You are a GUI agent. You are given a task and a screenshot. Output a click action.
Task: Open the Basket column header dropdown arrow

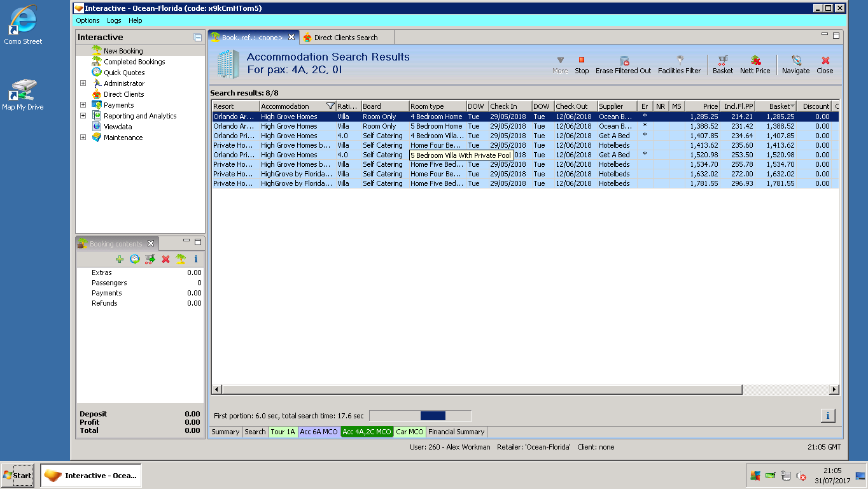pyautogui.click(x=792, y=106)
